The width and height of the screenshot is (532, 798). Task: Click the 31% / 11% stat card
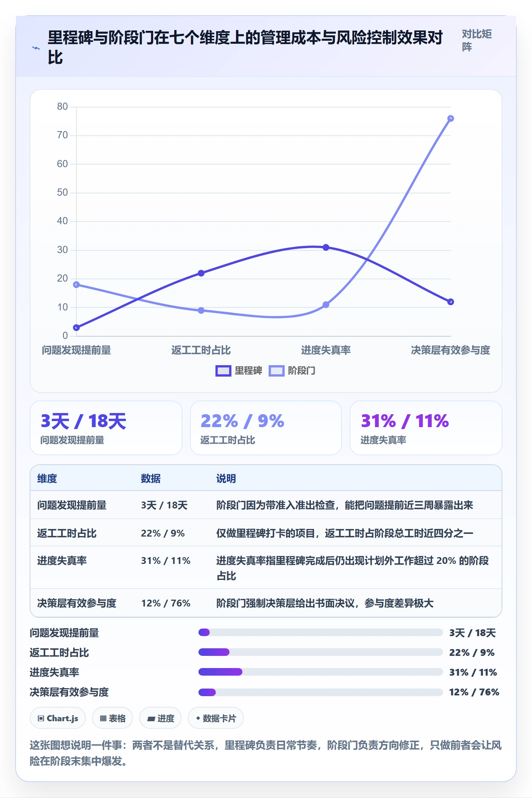[426, 428]
